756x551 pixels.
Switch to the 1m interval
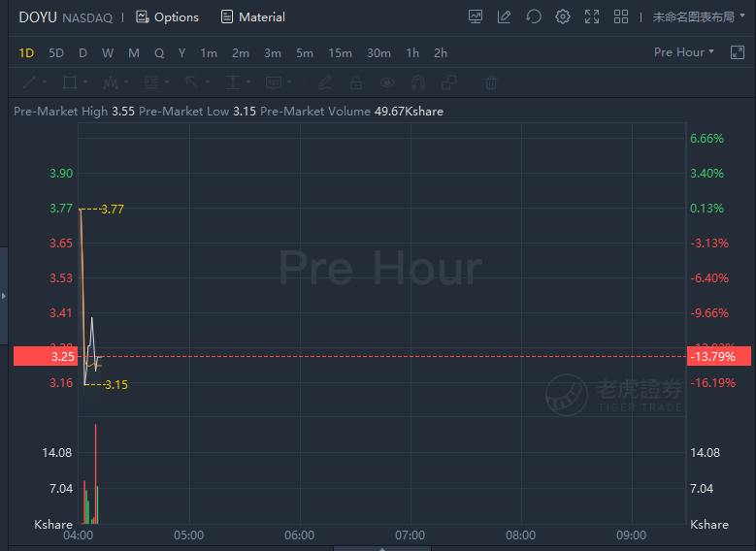209,53
